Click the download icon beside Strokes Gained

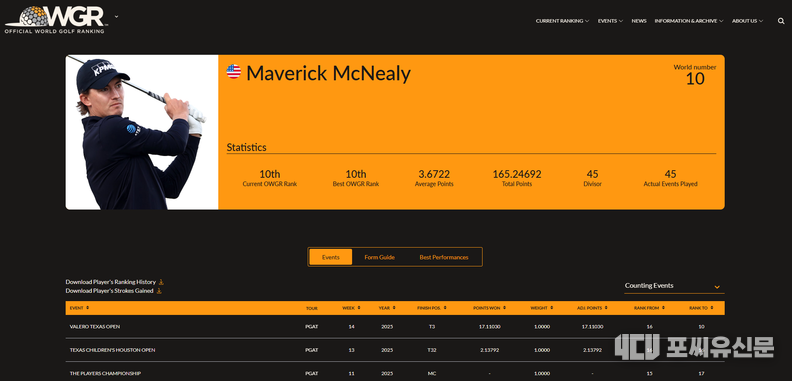159,291
